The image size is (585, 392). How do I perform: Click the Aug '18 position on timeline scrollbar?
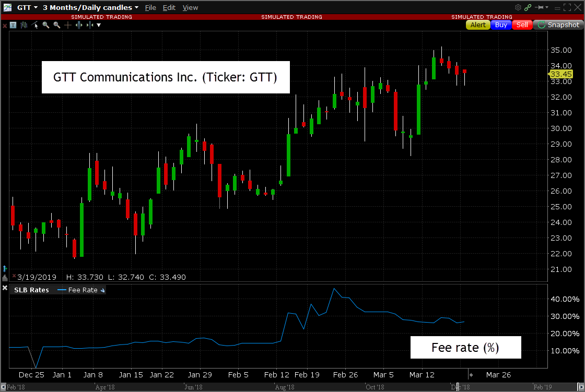(285, 387)
